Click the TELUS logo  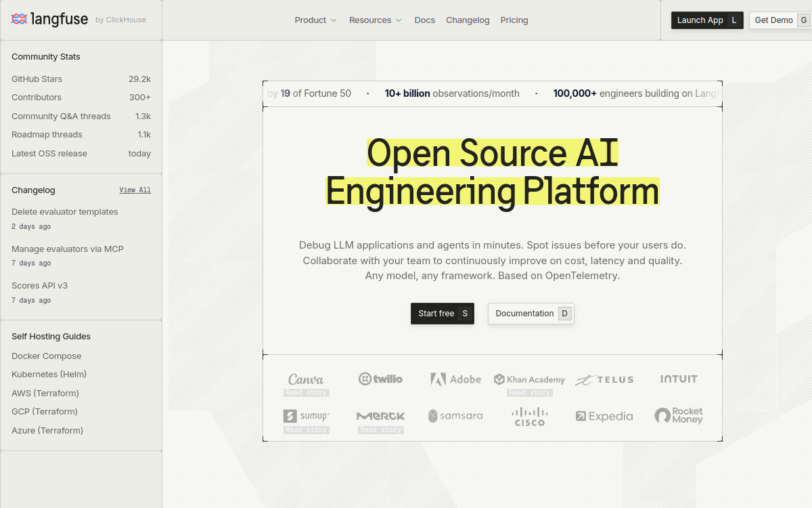(x=604, y=380)
